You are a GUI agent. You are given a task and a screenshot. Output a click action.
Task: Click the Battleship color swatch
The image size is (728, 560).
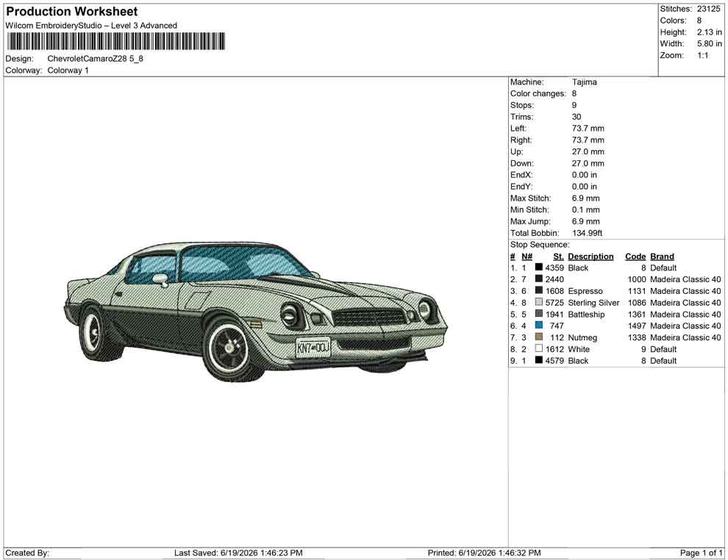538,314
